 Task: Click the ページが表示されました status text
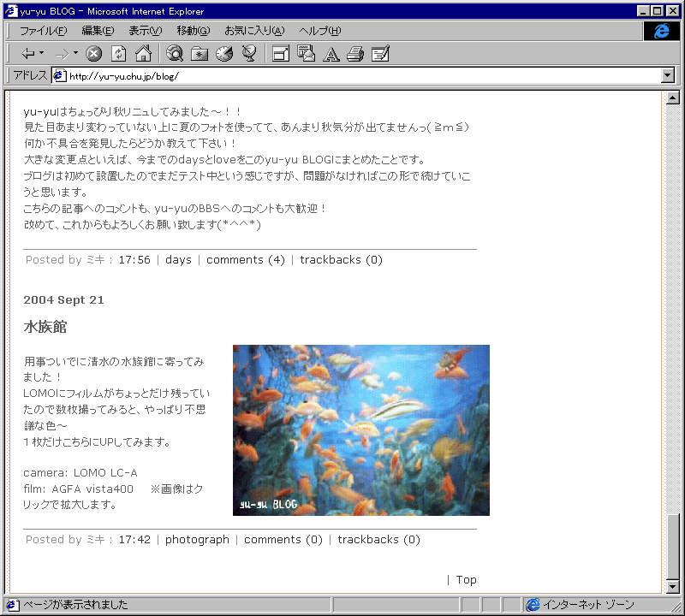tap(75, 605)
